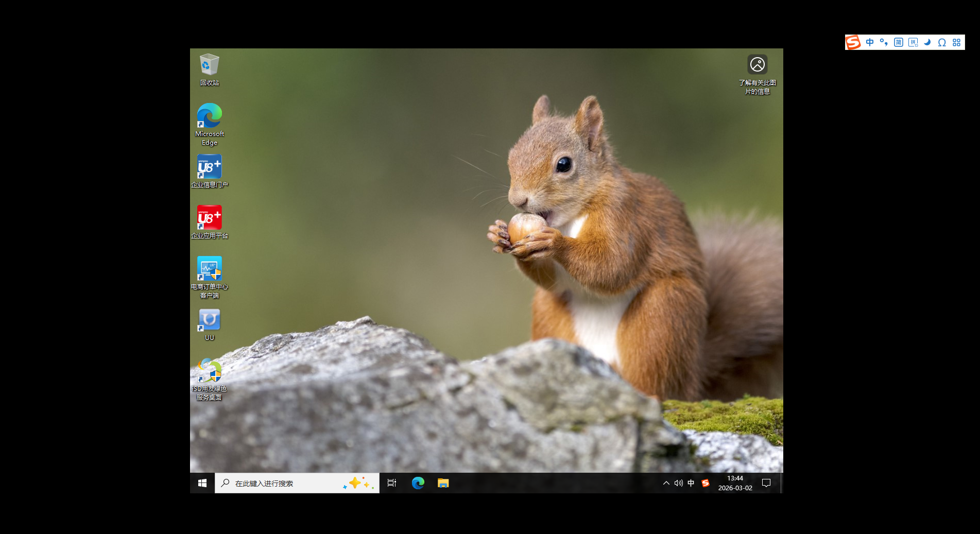Launch Microsoft Edge from the taskbar
980x534 pixels.
pos(418,483)
